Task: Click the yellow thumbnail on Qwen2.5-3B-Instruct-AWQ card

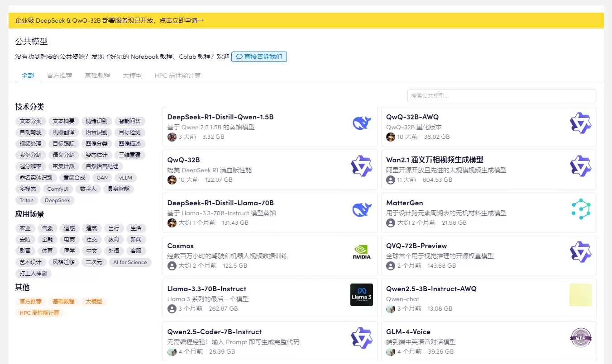Action: tap(581, 295)
